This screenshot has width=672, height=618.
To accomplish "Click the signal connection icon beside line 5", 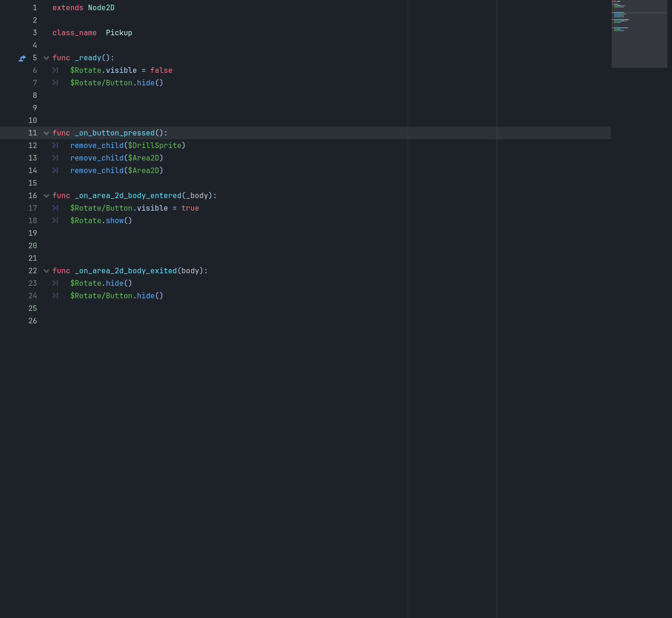I will [22, 58].
